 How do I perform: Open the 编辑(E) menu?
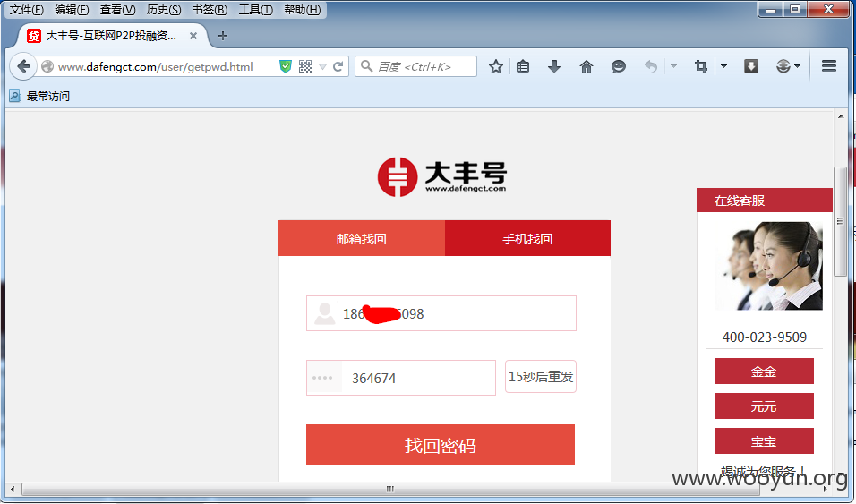tap(72, 9)
